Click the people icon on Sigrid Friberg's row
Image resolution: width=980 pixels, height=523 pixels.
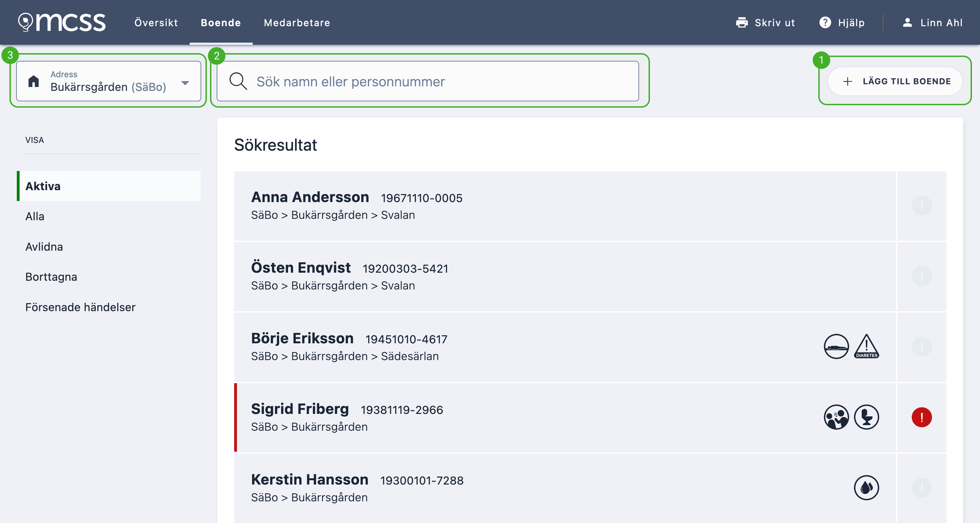click(836, 417)
